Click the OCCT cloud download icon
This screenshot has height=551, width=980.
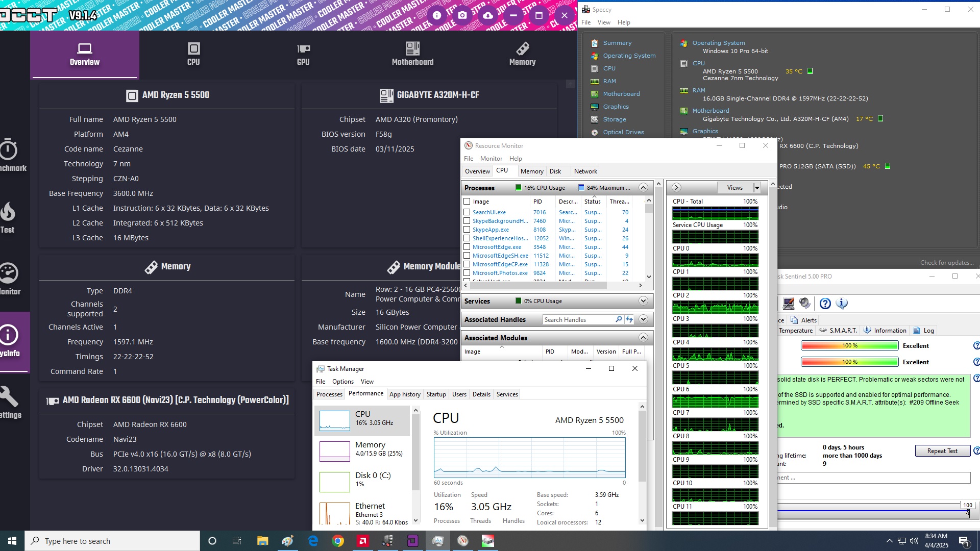[x=488, y=15]
